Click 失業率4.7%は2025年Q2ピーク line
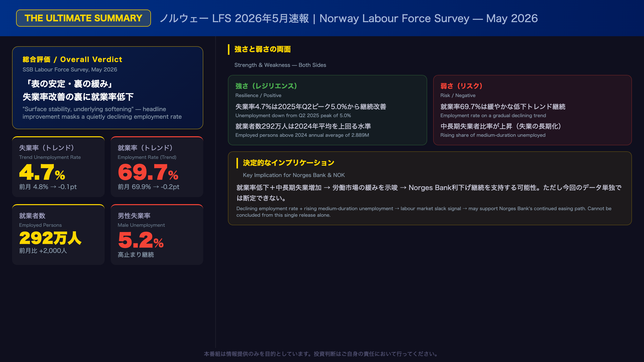This screenshot has width=644, height=362. click(311, 107)
